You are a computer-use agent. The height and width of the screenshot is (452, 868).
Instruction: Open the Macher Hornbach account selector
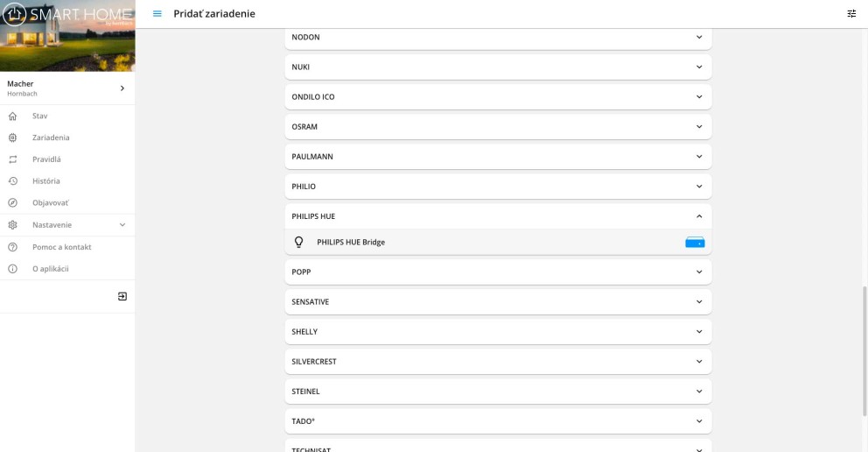point(67,88)
